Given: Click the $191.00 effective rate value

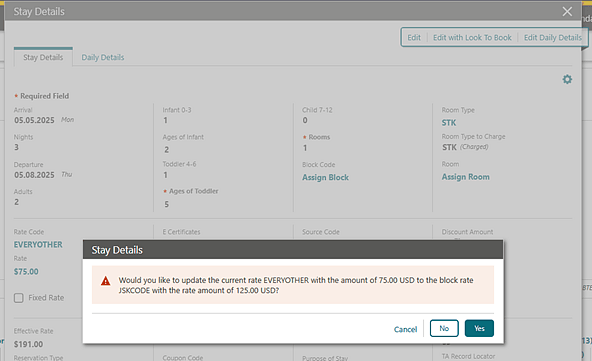Looking at the screenshot, I should point(28,344).
